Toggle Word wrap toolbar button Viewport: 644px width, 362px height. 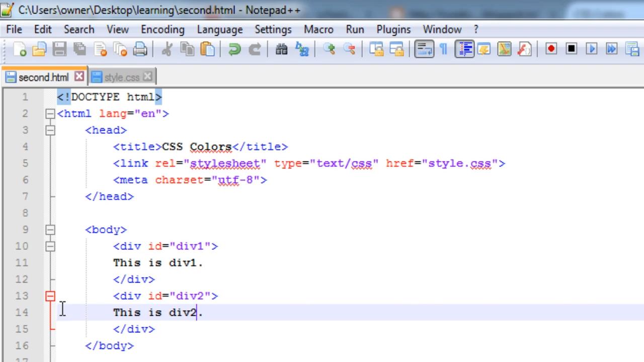[424, 49]
